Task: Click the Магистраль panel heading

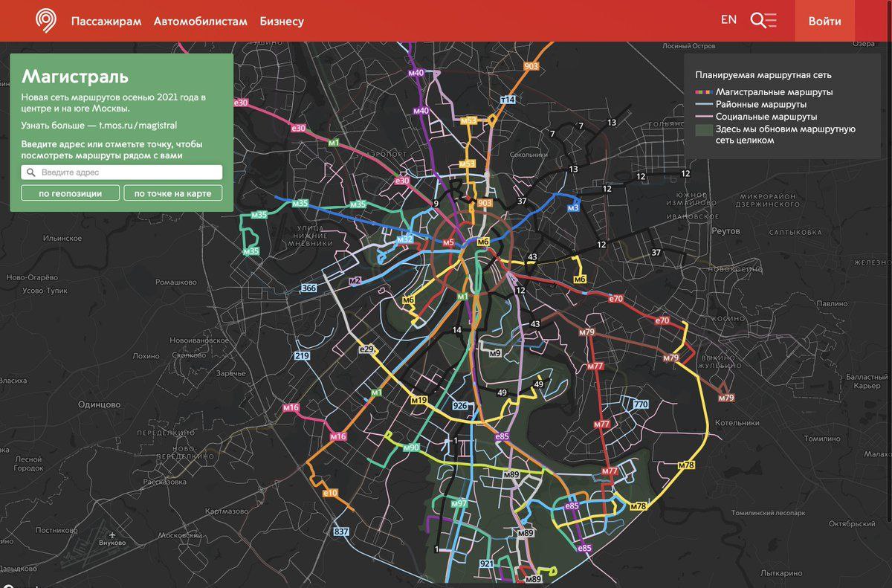Action: pos(75,77)
